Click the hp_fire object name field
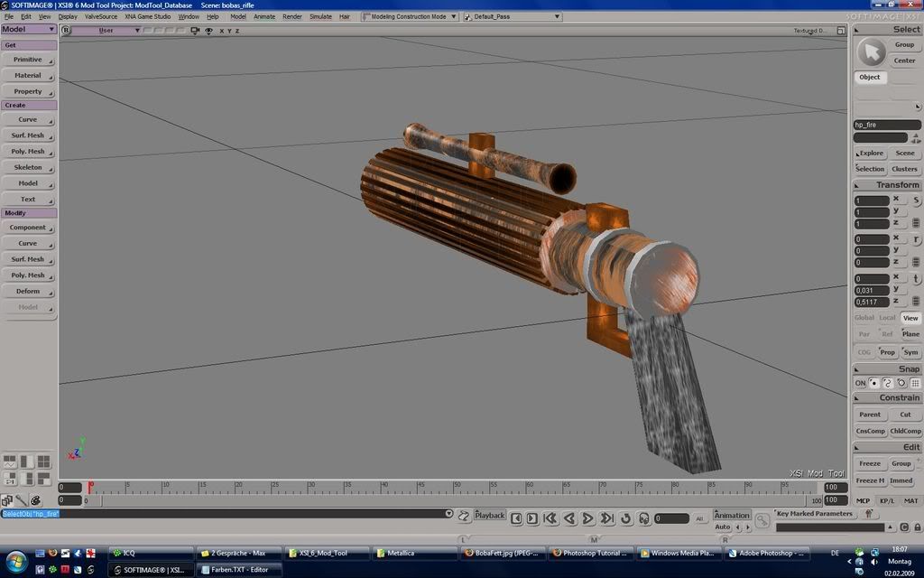924x578 pixels. [887, 125]
